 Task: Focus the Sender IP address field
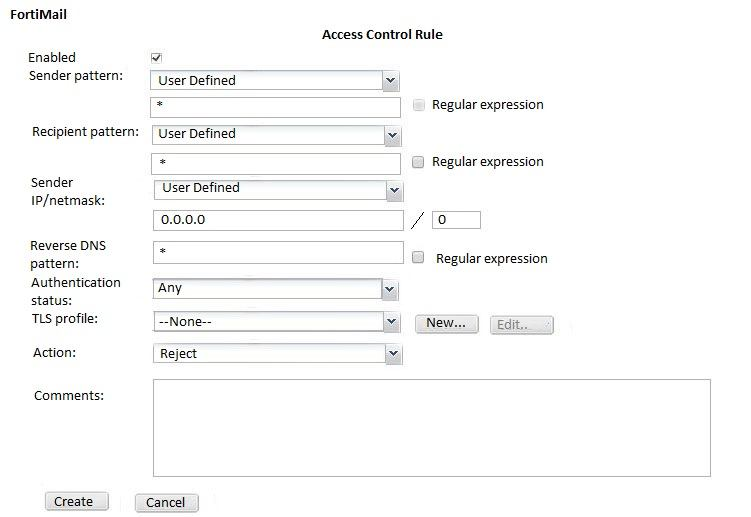click(278, 220)
